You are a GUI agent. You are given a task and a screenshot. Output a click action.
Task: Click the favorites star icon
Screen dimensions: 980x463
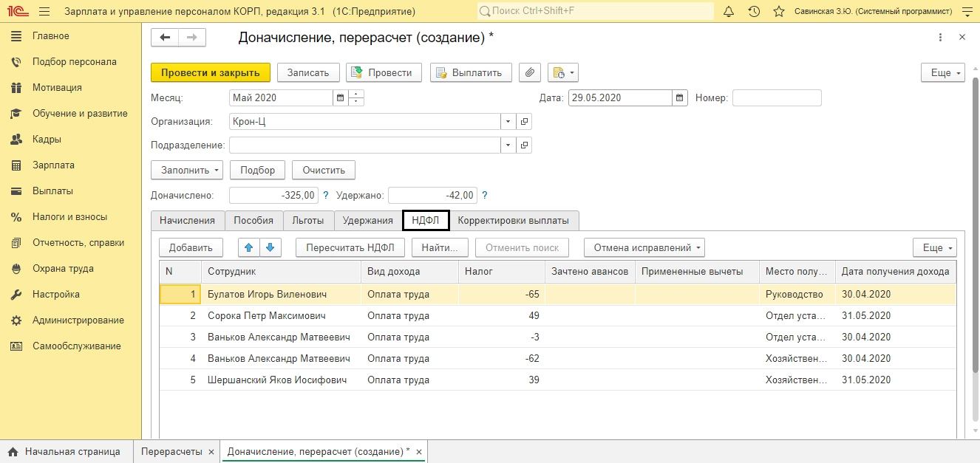point(778,12)
